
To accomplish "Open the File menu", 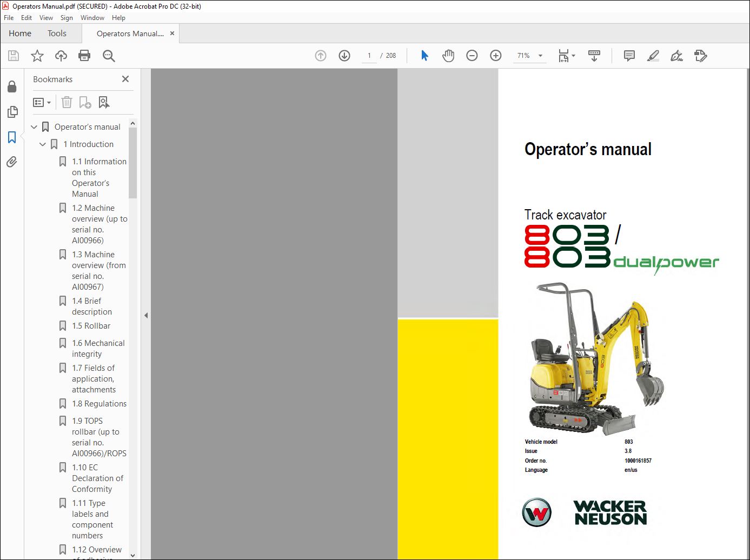I will 9,18.
